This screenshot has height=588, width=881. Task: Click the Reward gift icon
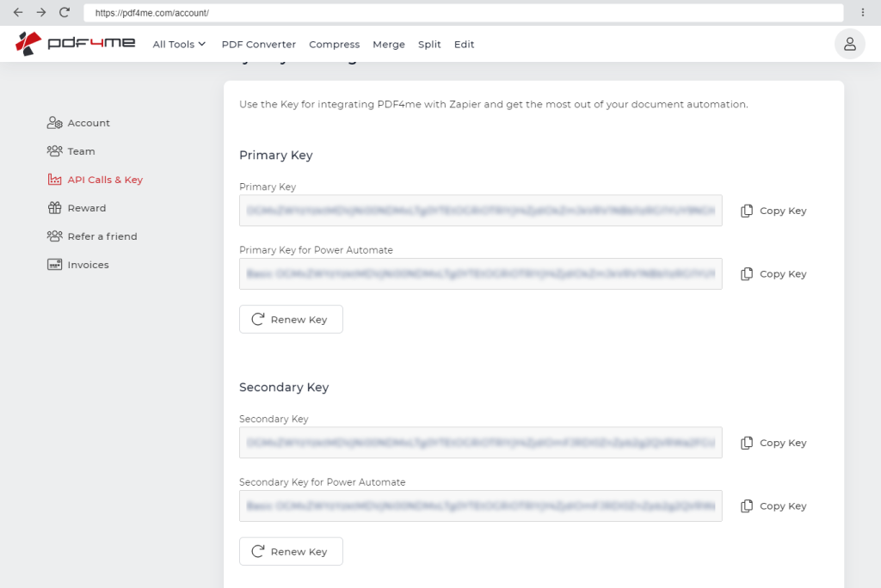click(x=55, y=208)
